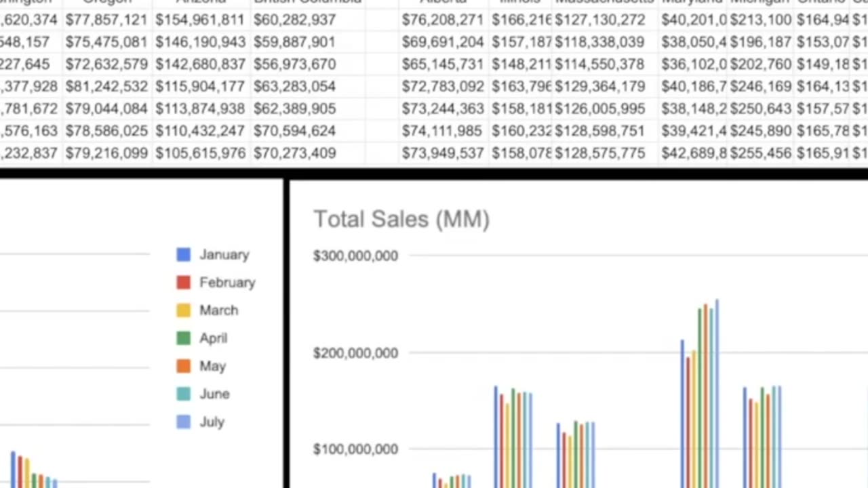Select cell showing $213,100
Image resolution: width=868 pixels, height=488 pixels.
pyautogui.click(x=760, y=20)
